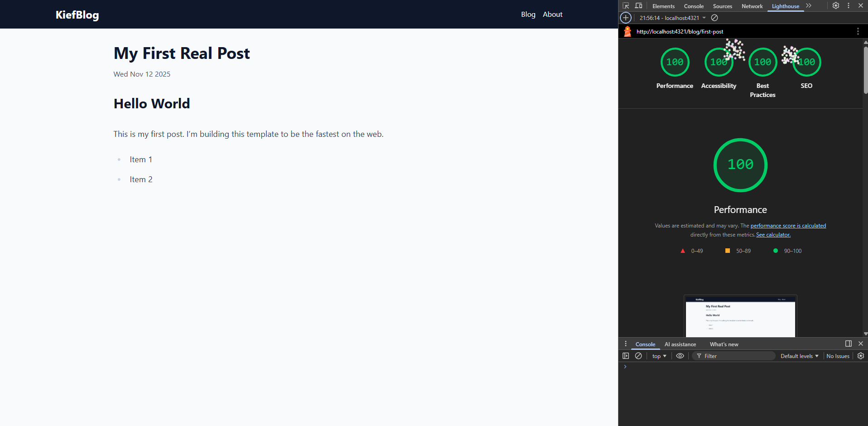
Task: Clear the console with the clear icon
Action: tap(638, 356)
